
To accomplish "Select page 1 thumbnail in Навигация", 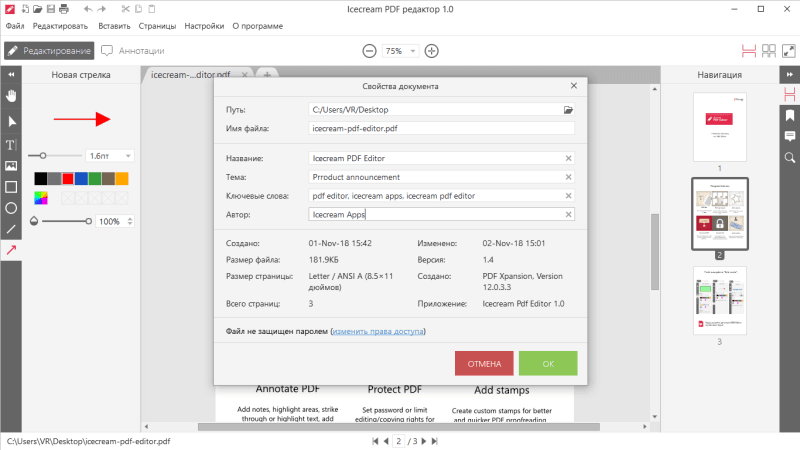I will pyautogui.click(x=719, y=127).
